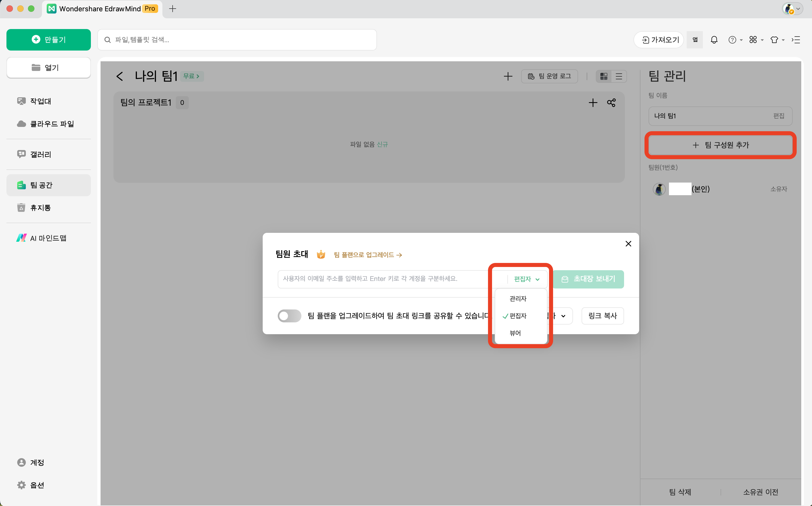
Task: Switch to grid view layout
Action: (604, 76)
